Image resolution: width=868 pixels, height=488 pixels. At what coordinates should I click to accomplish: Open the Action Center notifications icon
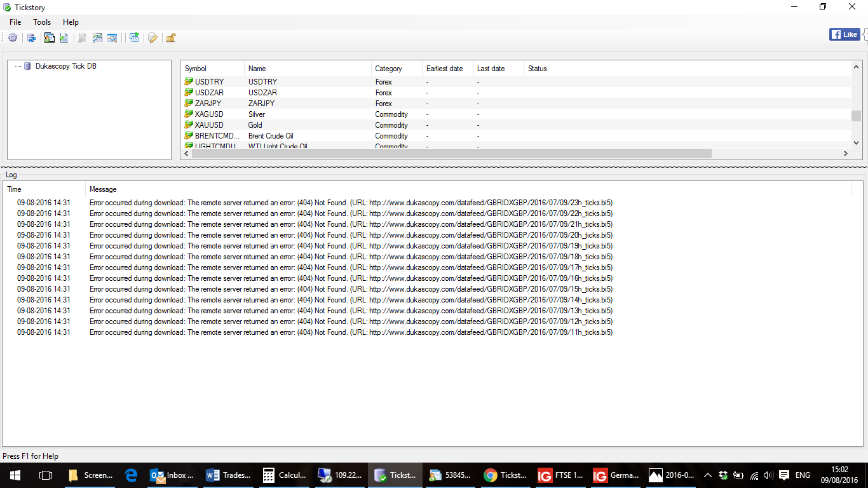[x=784, y=475]
